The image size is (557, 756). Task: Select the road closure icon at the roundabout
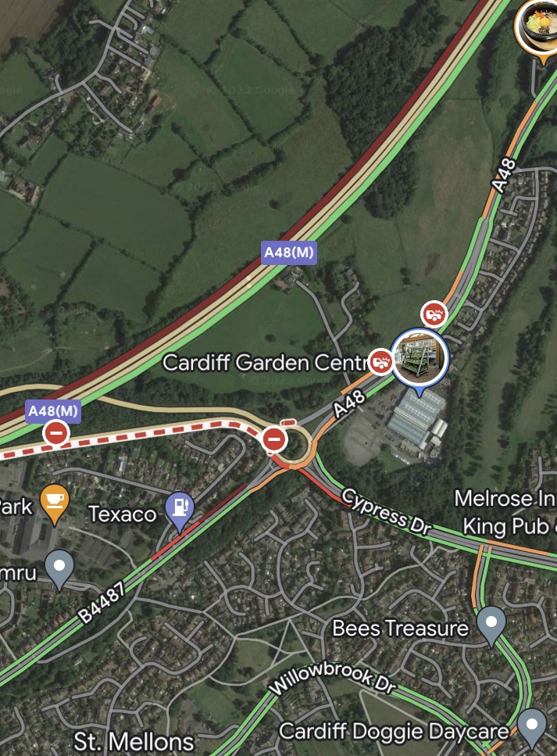(x=275, y=439)
